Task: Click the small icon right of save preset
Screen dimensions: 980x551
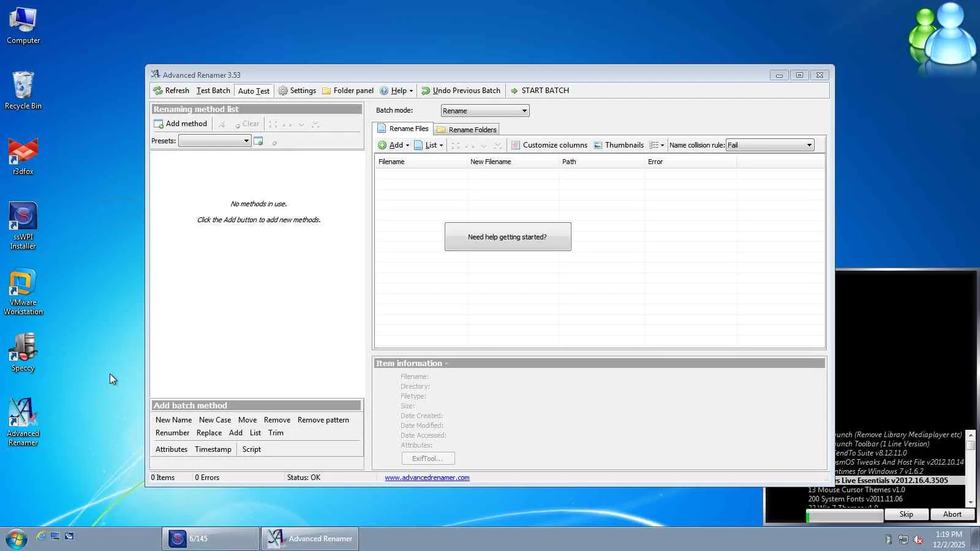Action: [x=274, y=142]
